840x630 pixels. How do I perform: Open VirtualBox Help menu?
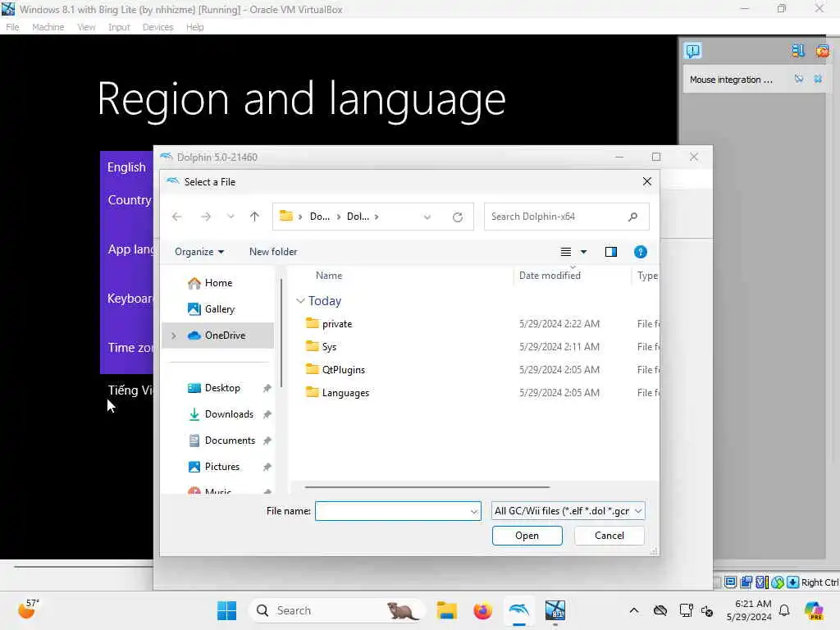tap(195, 27)
